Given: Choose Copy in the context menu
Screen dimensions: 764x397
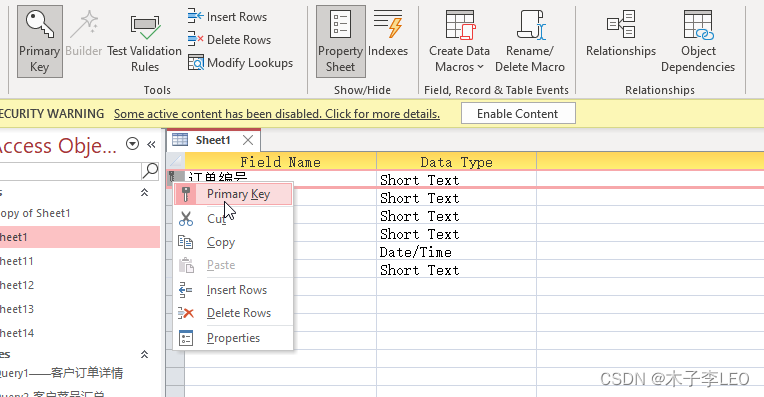Looking at the screenshot, I should pyautogui.click(x=233, y=242).
